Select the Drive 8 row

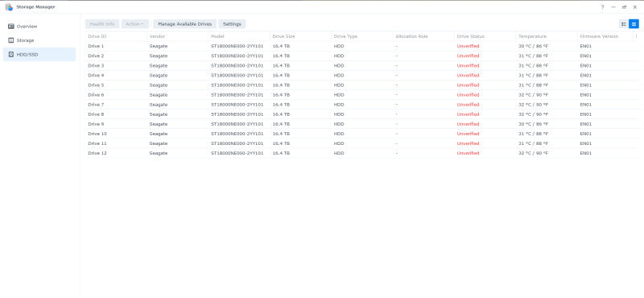(x=361, y=114)
